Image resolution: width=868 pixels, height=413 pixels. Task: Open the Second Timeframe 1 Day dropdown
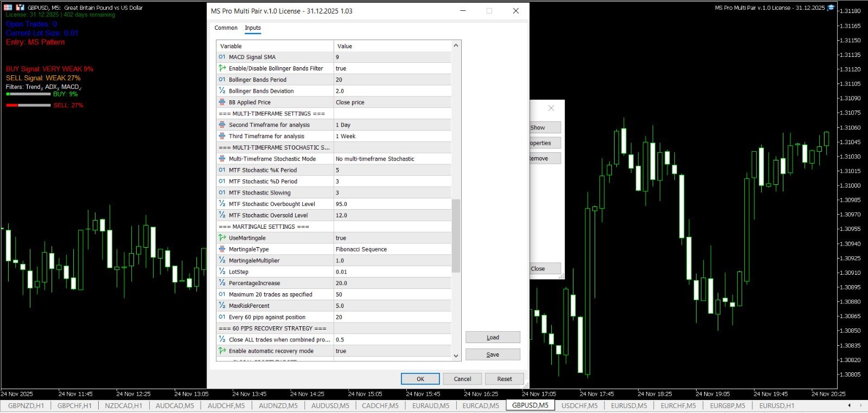click(x=392, y=125)
